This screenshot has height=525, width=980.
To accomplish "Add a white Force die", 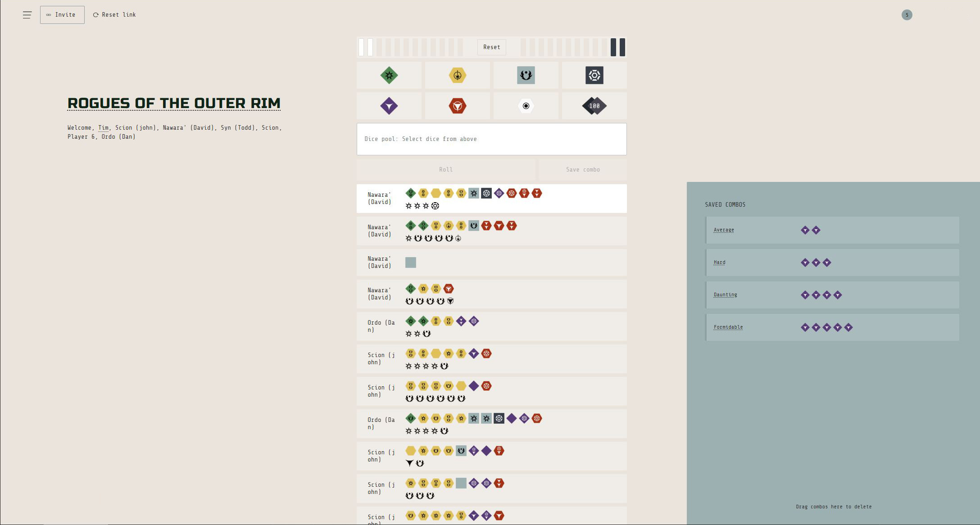I will 526,106.
